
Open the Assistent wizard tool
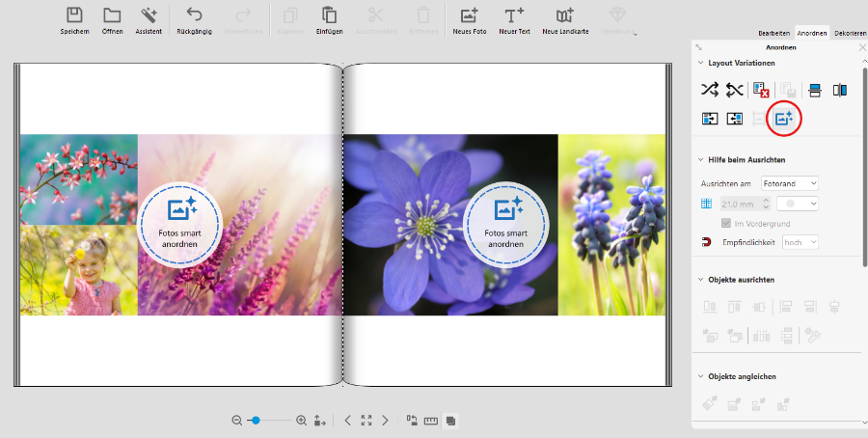click(x=149, y=16)
